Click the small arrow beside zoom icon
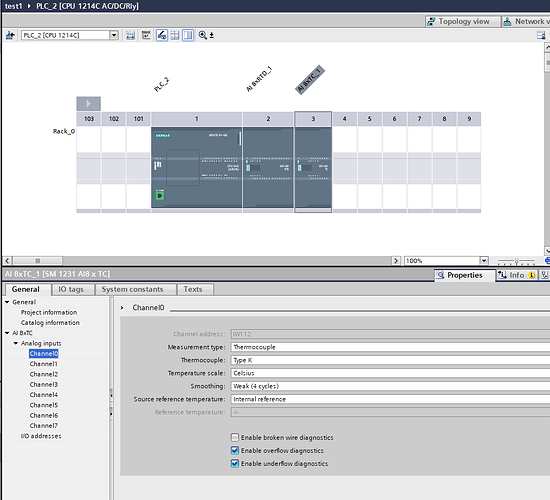550x500 pixels. click(x=212, y=35)
